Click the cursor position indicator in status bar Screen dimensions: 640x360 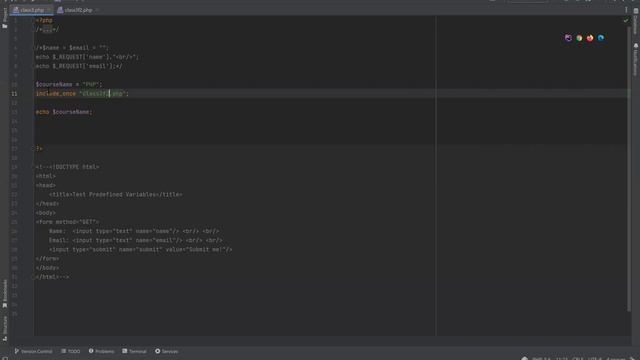(562, 358)
